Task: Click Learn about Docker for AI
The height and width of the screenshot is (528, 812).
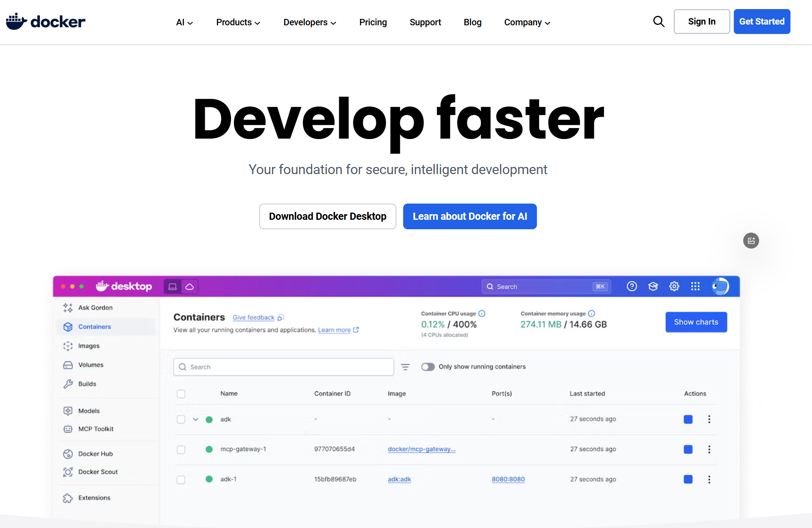Action: pos(470,216)
